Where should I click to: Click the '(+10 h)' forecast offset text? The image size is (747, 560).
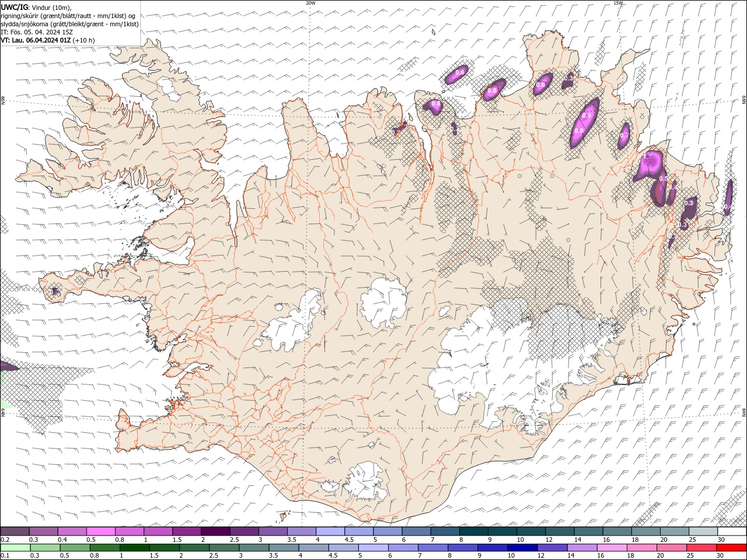(x=84, y=40)
